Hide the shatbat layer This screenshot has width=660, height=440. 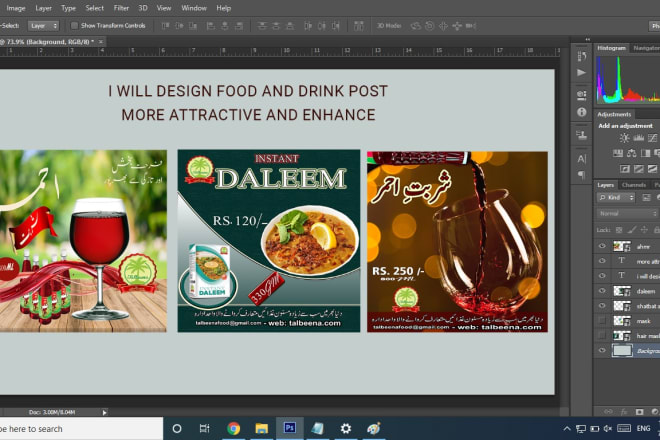602,306
